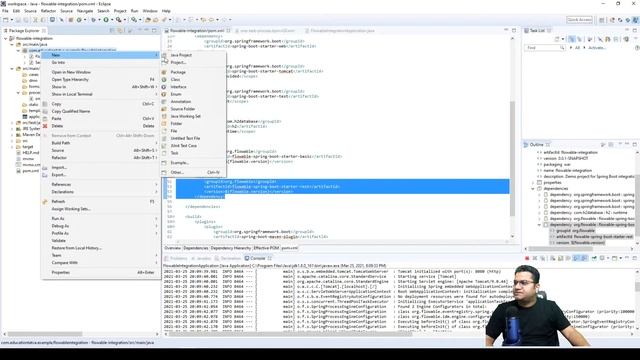The image size is (640, 360).
Task: Choose File in New submenu
Action: click(x=174, y=131)
